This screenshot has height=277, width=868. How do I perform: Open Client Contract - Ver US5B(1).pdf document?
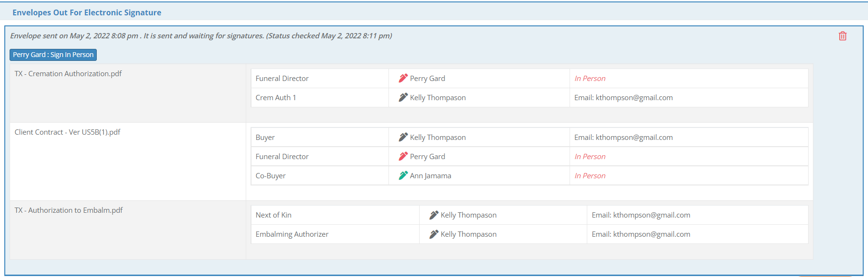(x=68, y=132)
